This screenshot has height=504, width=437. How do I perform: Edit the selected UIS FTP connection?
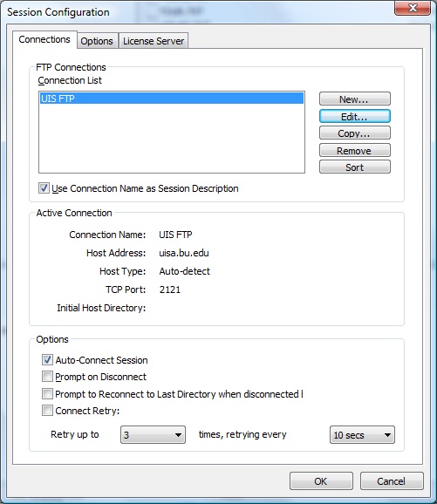point(355,116)
